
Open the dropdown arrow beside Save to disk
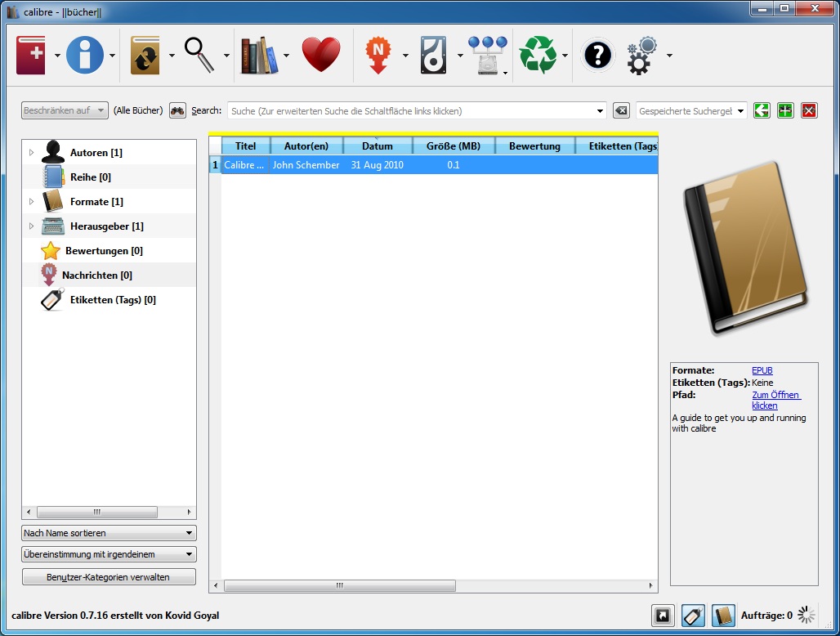[x=460, y=56]
